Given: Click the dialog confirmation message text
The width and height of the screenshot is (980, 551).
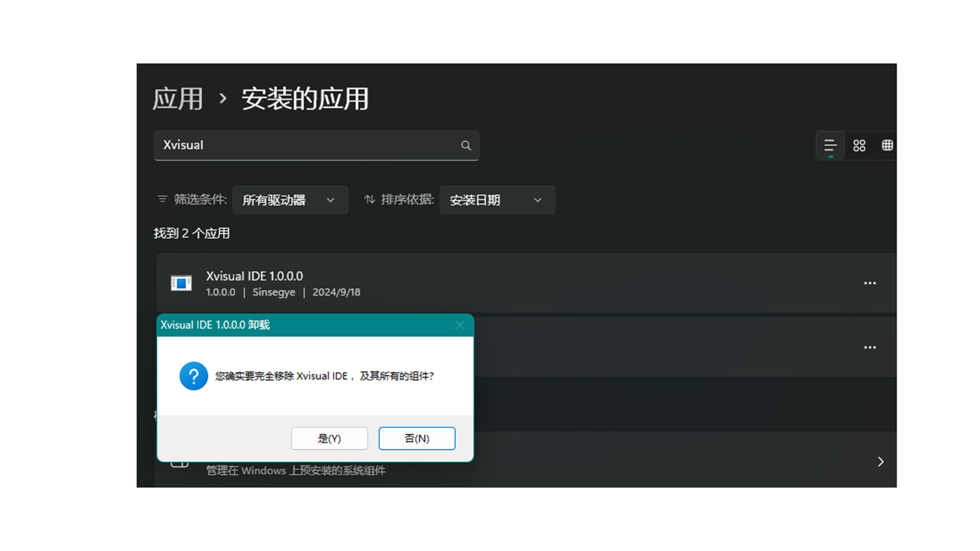Looking at the screenshot, I should coord(325,376).
